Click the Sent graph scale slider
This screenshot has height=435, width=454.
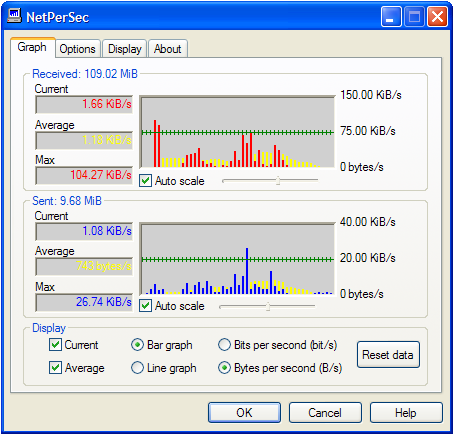[267, 306]
